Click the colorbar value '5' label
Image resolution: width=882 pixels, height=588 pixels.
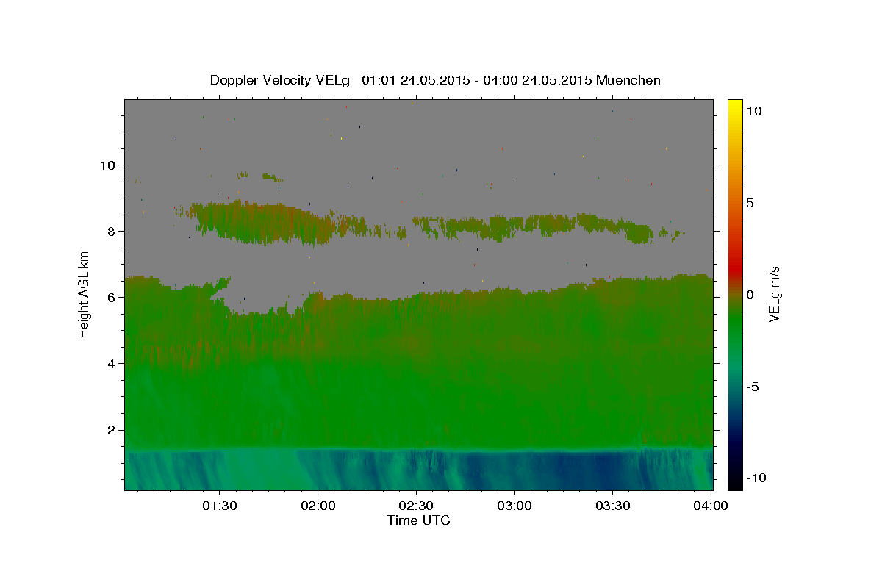click(x=750, y=203)
